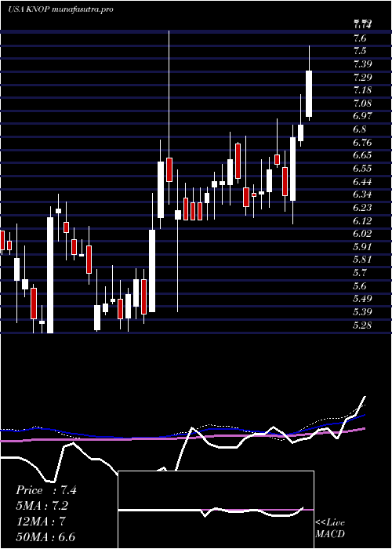Click the '50MA : 6.6' readout
Screen dimensions: 392x549
[x=45, y=537]
